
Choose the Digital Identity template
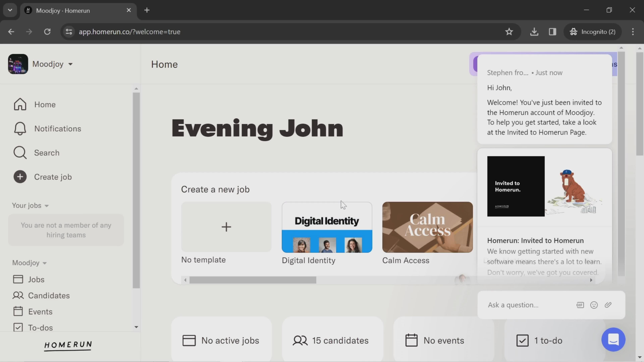click(x=327, y=227)
